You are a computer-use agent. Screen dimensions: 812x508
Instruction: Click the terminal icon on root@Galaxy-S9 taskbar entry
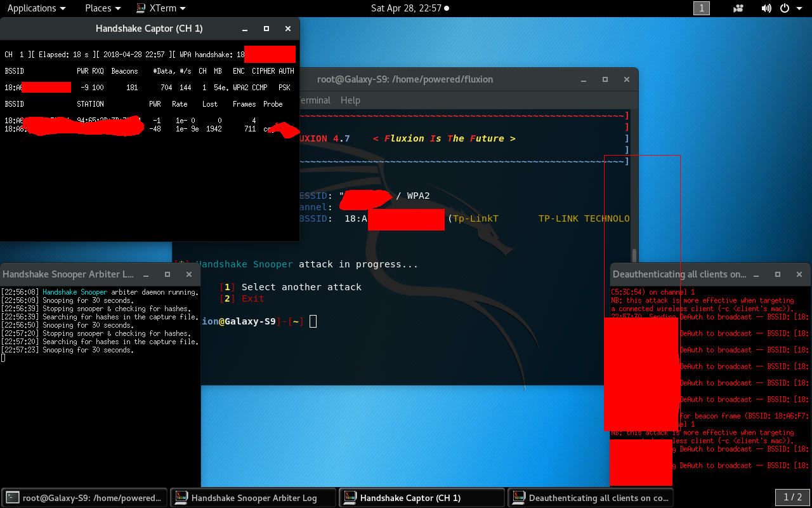13,498
